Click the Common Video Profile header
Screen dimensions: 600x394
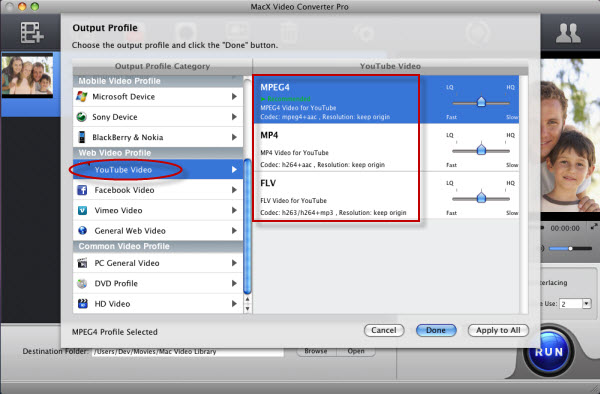point(158,246)
